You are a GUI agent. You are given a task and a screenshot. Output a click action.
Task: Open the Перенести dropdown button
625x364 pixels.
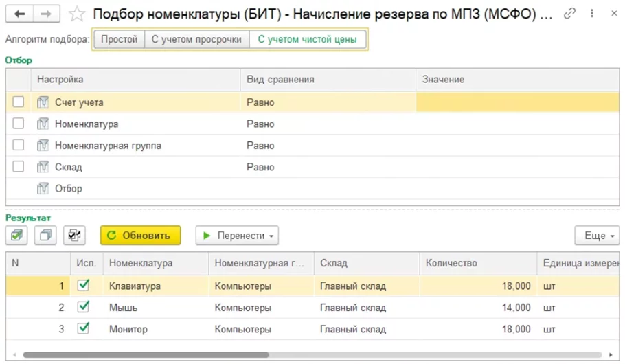tap(237, 236)
